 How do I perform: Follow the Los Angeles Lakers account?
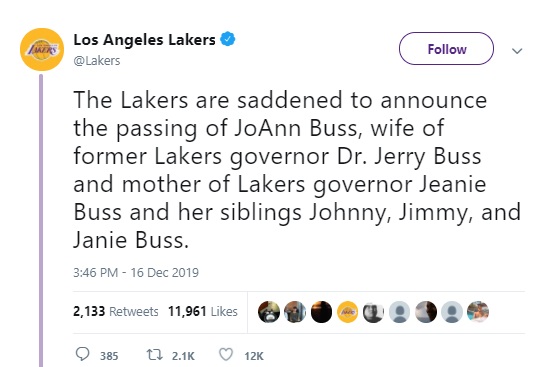(446, 49)
